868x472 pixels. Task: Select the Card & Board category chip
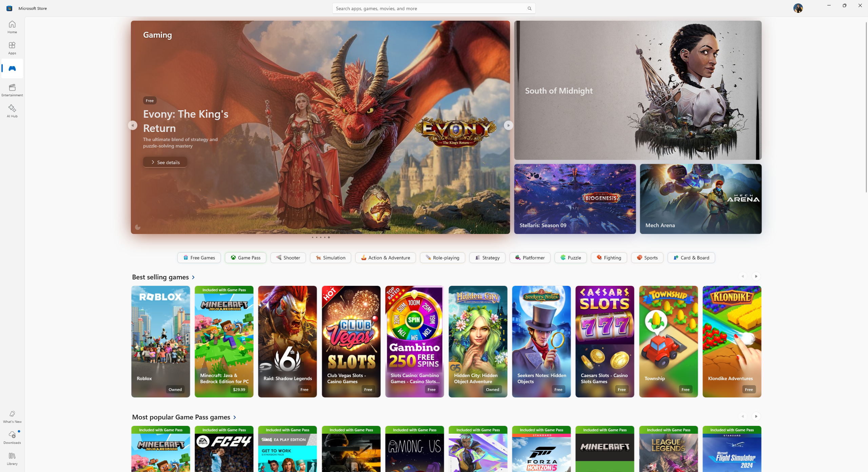coord(691,258)
